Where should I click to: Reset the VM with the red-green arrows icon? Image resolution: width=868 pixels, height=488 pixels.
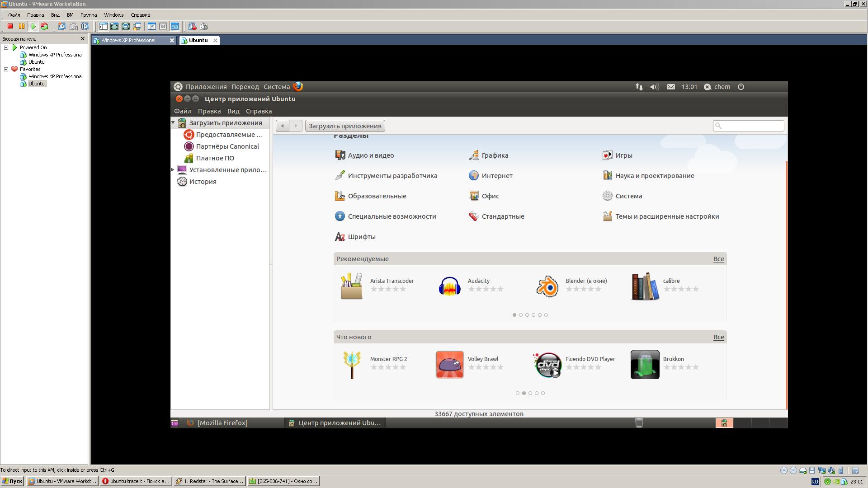(x=44, y=26)
